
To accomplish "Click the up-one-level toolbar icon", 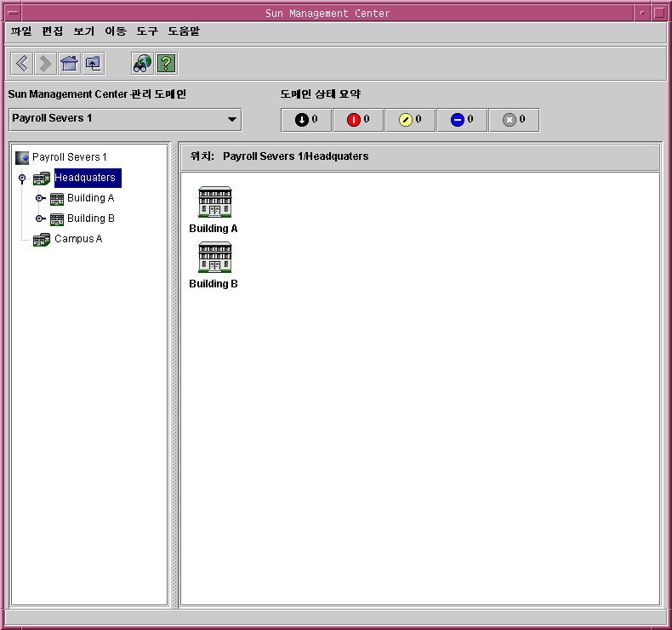I will 93,64.
